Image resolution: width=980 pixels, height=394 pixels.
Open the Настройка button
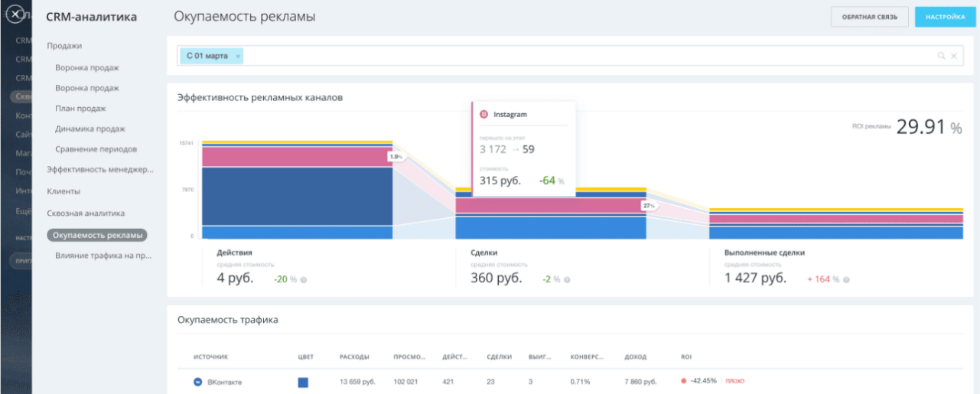pos(945,17)
